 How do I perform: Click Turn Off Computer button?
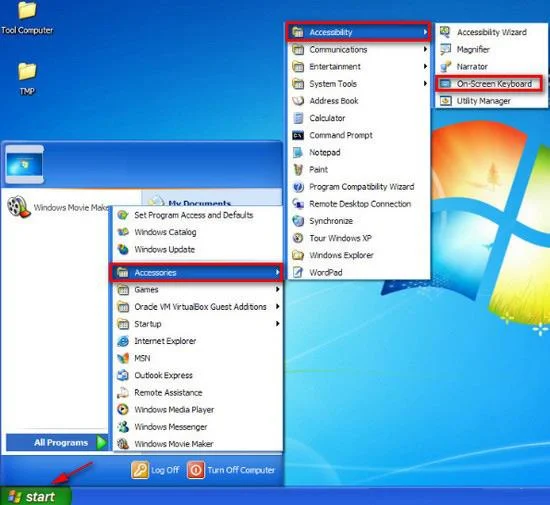click(231, 470)
